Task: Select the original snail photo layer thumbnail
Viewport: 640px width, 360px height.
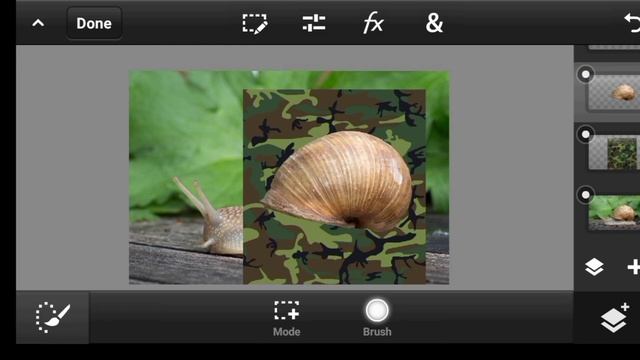Action: pyautogui.click(x=614, y=213)
